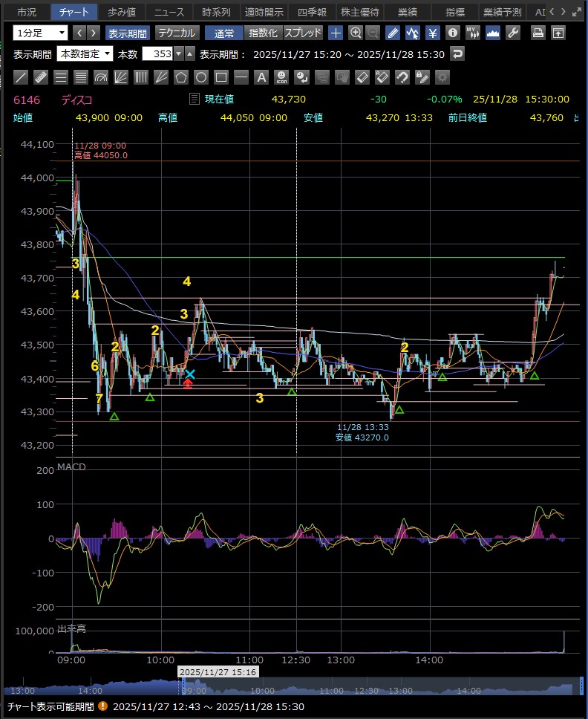
Task: Switch to the ニュース tab
Action: pyautogui.click(x=169, y=12)
